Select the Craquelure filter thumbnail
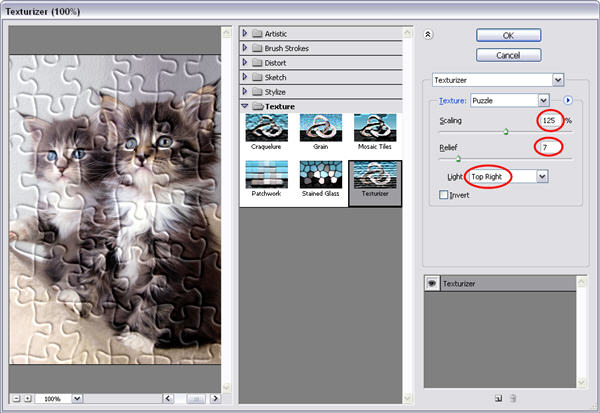 (267, 129)
